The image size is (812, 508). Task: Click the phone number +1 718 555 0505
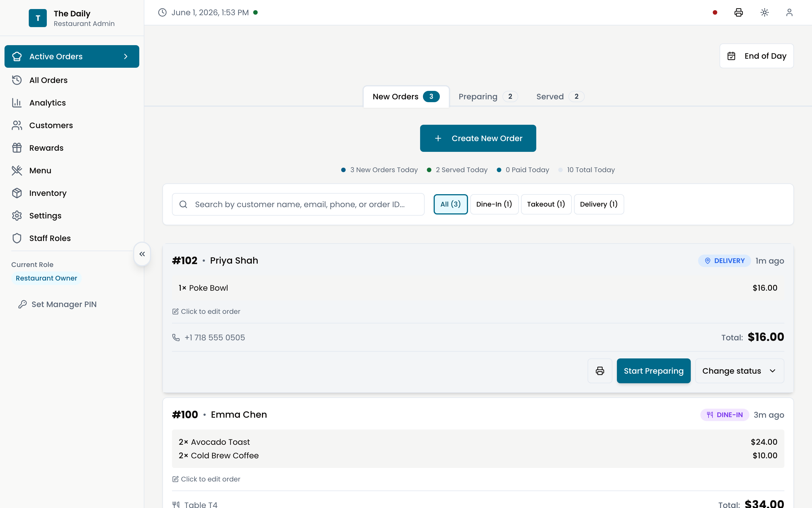[215, 337]
